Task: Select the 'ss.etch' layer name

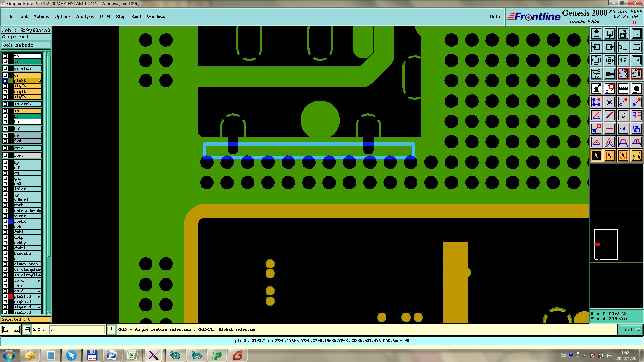Action: pos(27,104)
